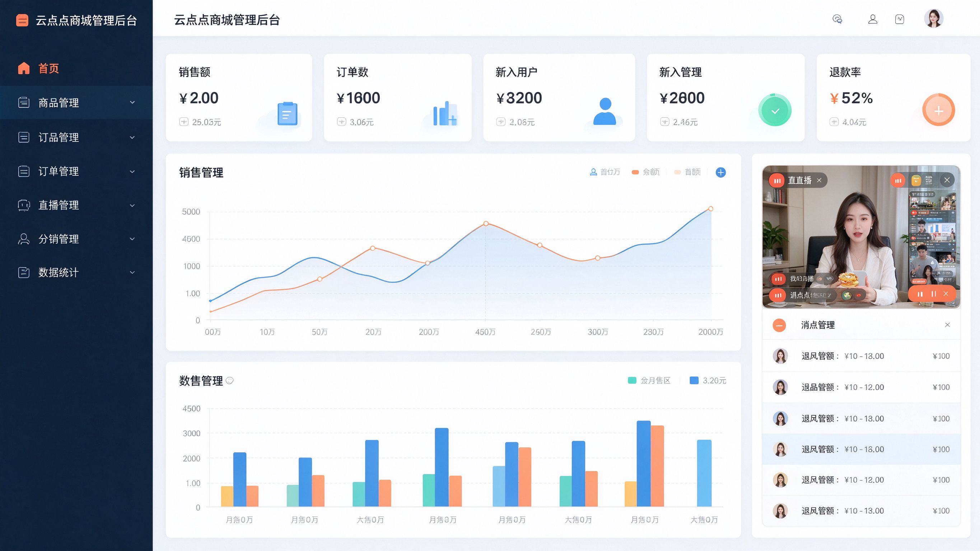Viewport: 980px width, 551px height.
Task: Click plus box beside 3.06元
Action: pyautogui.click(x=341, y=122)
